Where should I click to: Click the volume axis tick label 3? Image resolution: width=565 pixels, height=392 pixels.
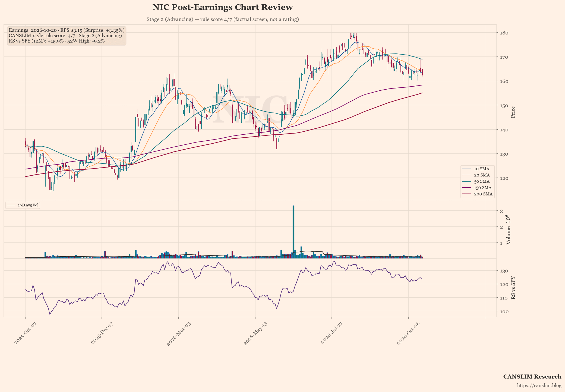point(501,211)
